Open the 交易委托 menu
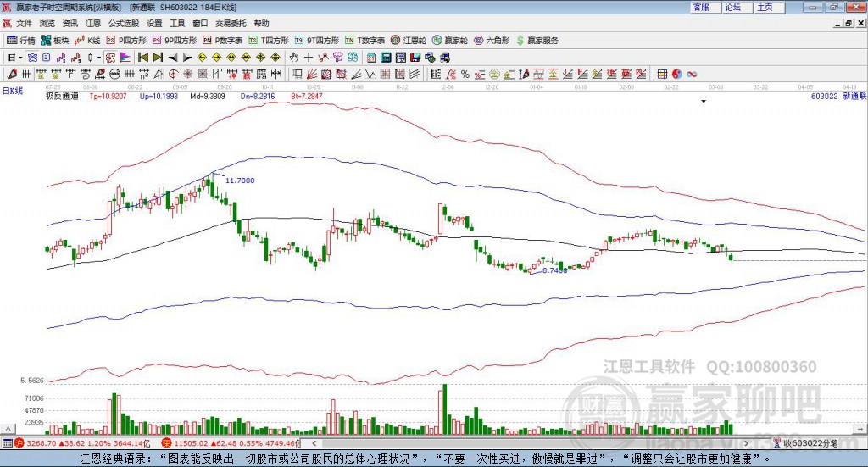The image size is (868, 467). [231, 23]
